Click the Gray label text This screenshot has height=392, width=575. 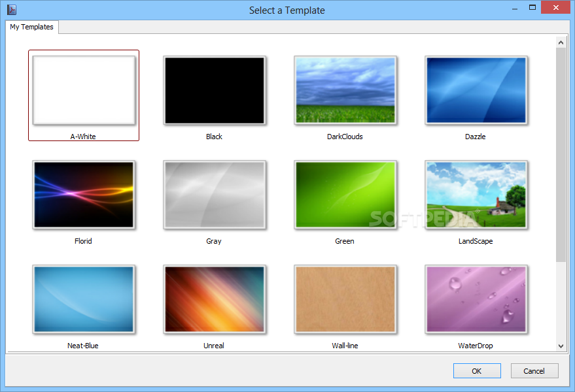pos(214,241)
